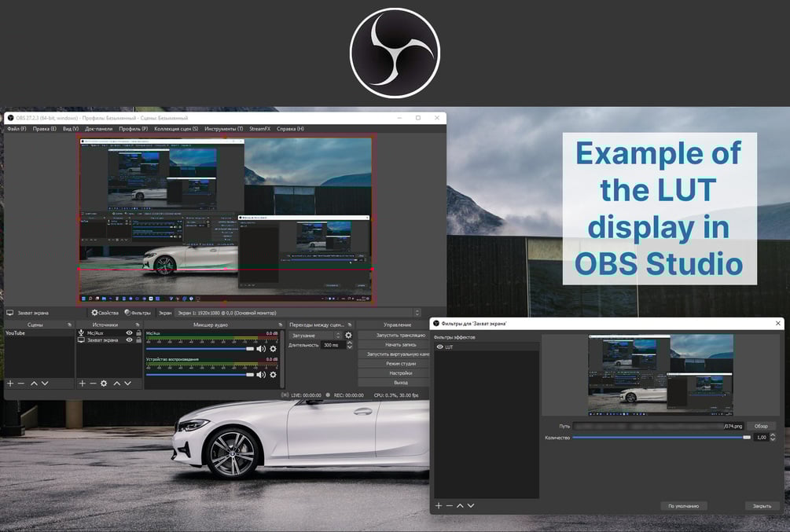The image size is (790, 532).
Task: Click the Выход button
Action: pos(394,383)
